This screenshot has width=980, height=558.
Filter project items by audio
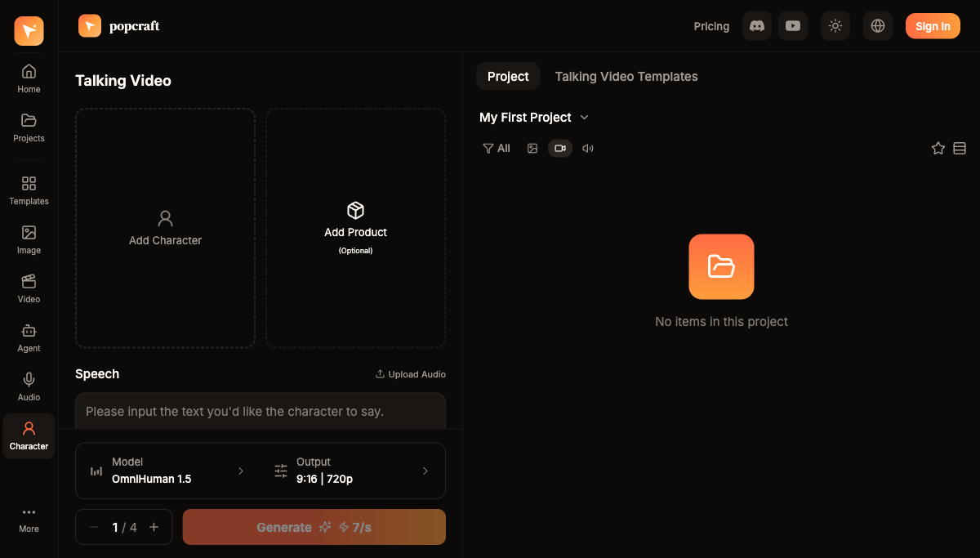[x=587, y=149]
